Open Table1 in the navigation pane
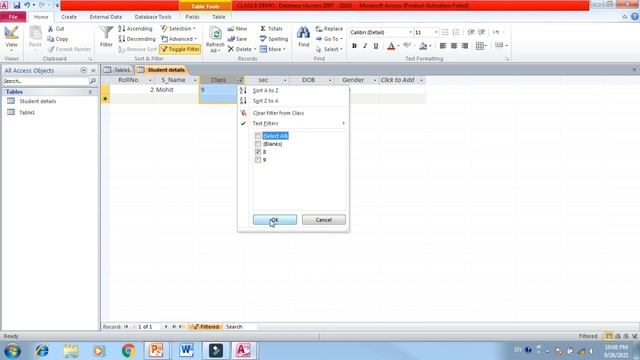 [27, 112]
